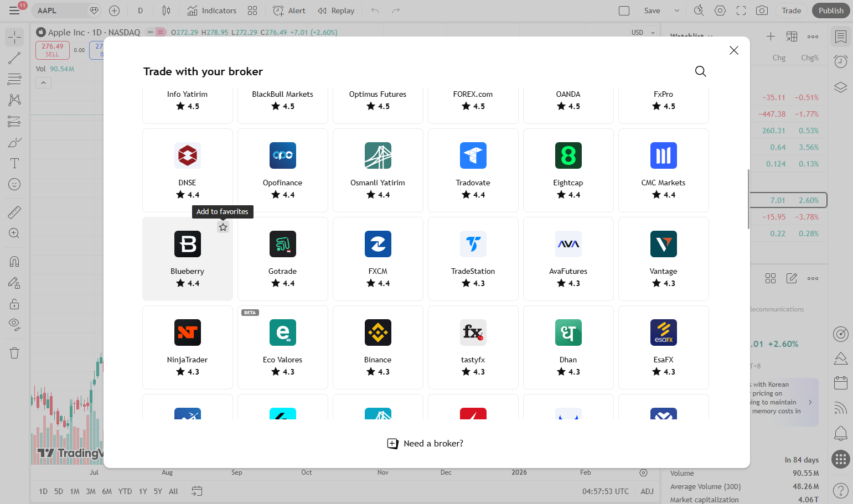Select the tastyfx broker
853x504 pixels.
coord(473,347)
